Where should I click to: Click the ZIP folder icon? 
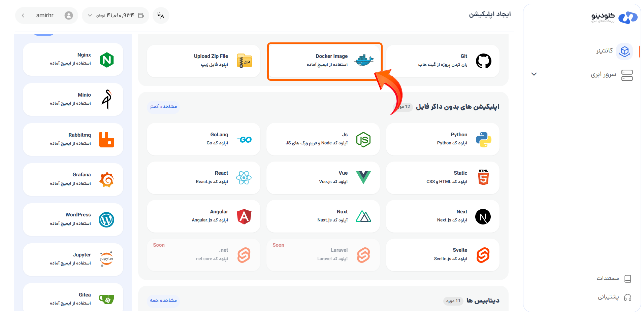pyautogui.click(x=244, y=61)
